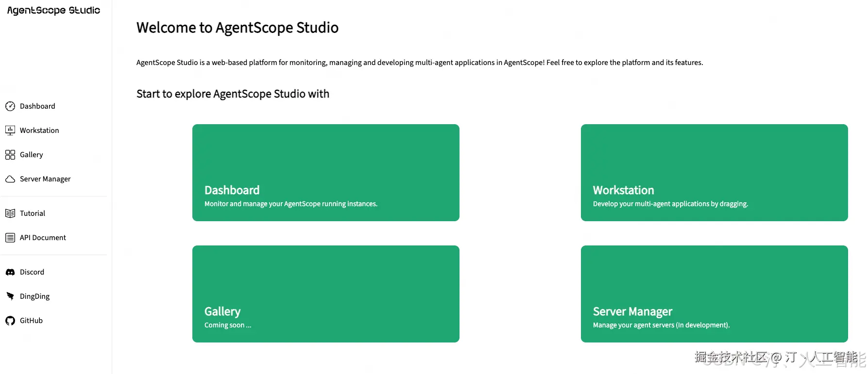Click the green Workstation card
The height and width of the screenshot is (374, 868).
click(x=715, y=173)
